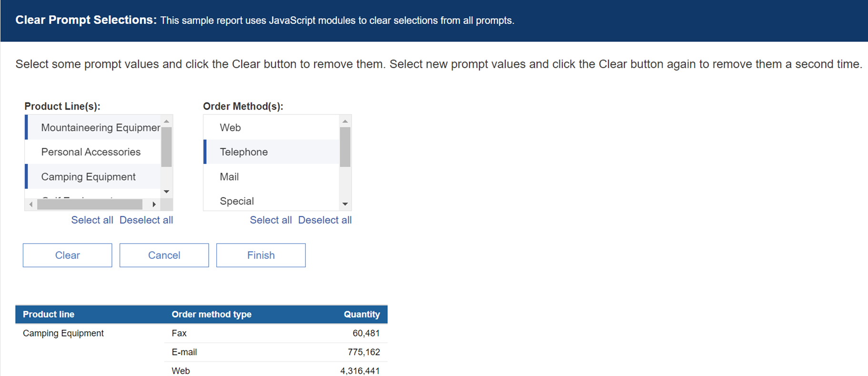The width and height of the screenshot is (868, 376).
Task: Click the Product Line list scroll-right arrow
Action: click(154, 204)
